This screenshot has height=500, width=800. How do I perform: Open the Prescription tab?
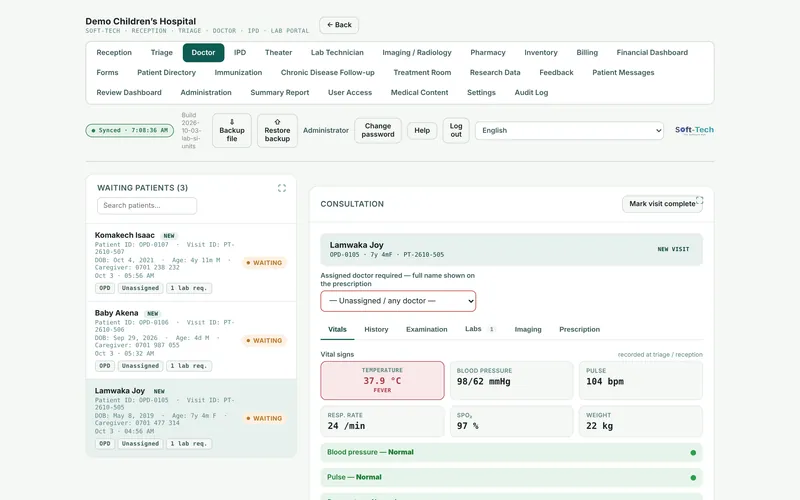tap(579, 330)
